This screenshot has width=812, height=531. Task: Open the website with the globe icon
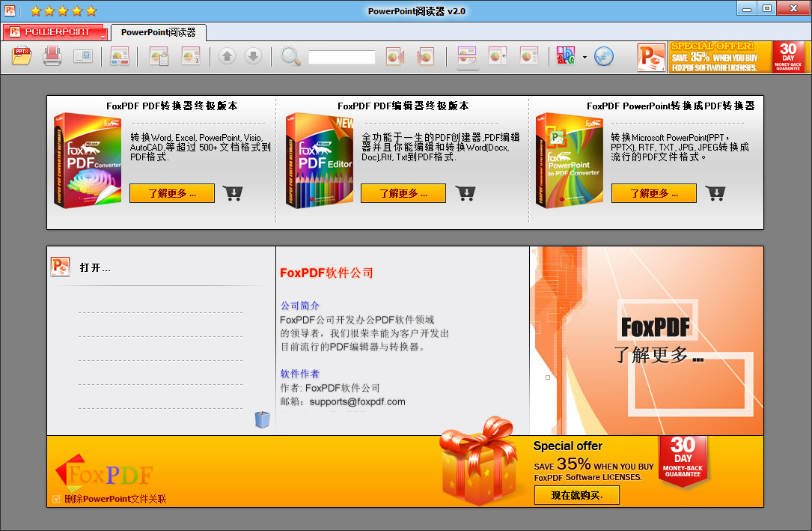(x=604, y=56)
